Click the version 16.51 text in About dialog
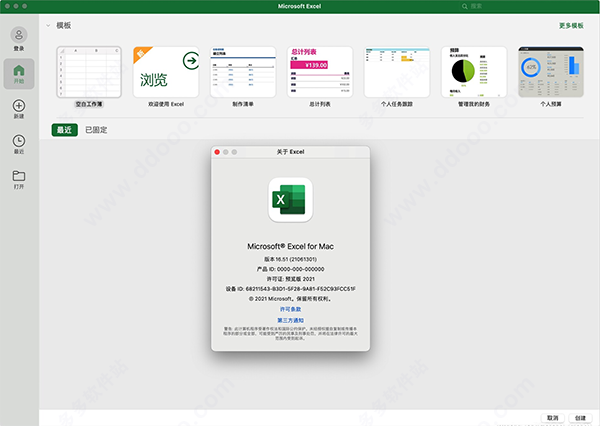This screenshot has width=600, height=426. point(290,259)
